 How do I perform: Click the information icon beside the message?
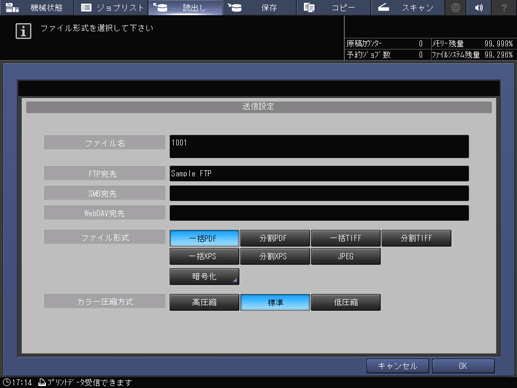(23, 31)
